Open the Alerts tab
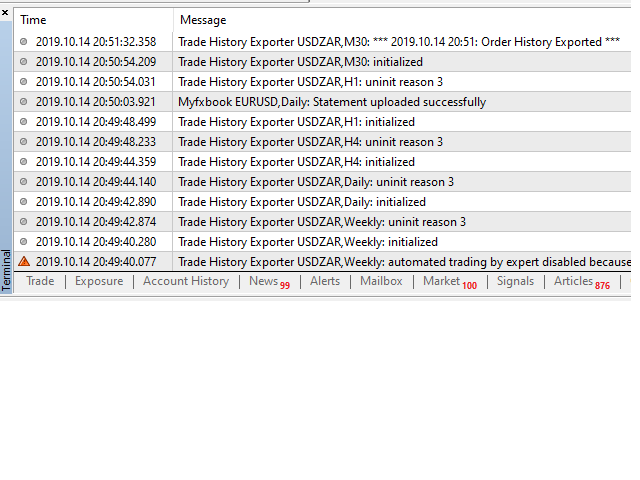 [x=325, y=282]
